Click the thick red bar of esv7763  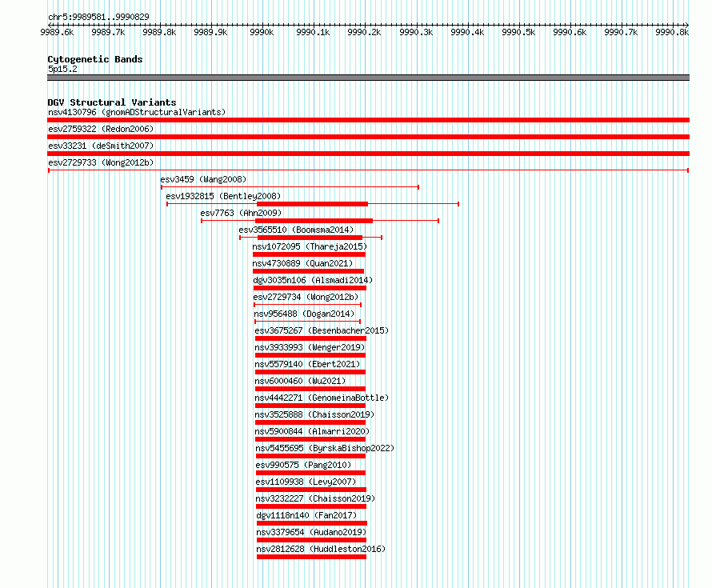(314, 221)
